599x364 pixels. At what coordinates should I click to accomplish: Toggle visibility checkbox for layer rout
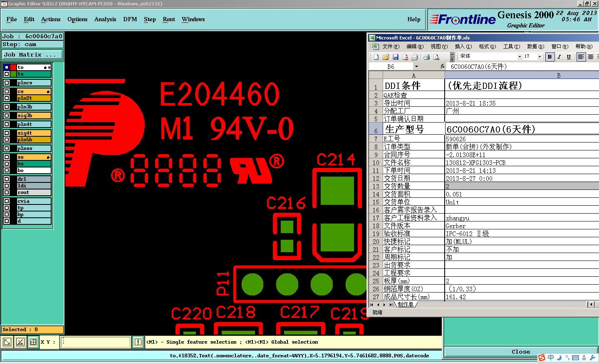tap(7, 192)
